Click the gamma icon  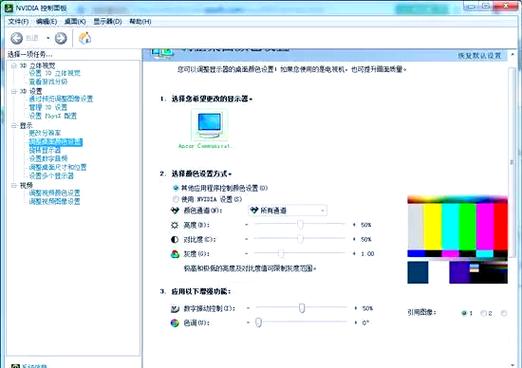175,254
